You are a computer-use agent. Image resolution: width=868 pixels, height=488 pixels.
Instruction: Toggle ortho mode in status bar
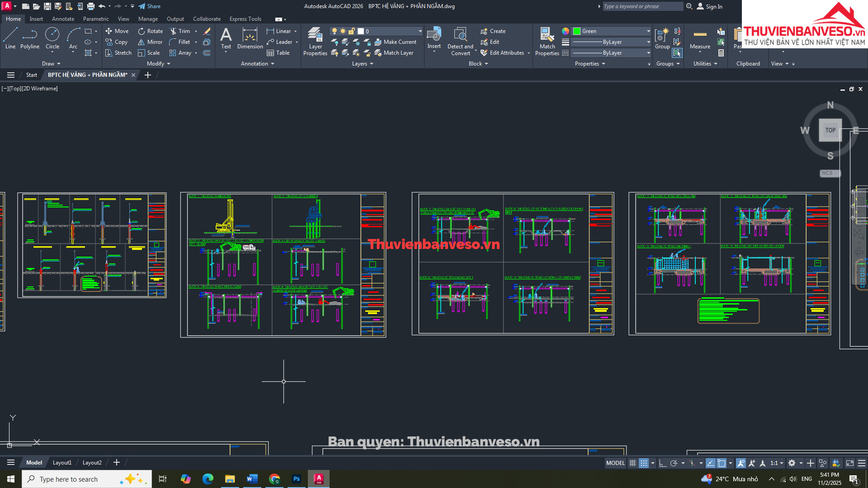[663, 463]
